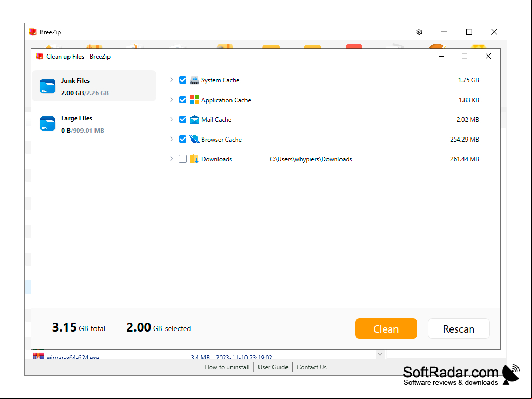Expand the System Cache row
The width and height of the screenshot is (532, 399).
[x=171, y=80]
